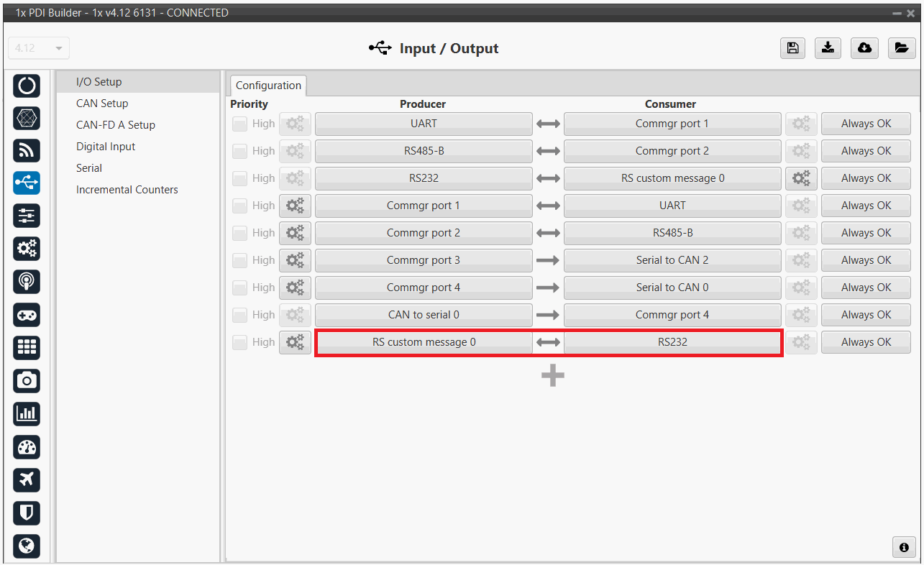Open gear settings for Commgr port 3 producer
Screen dimensions: 924x565
click(x=295, y=260)
